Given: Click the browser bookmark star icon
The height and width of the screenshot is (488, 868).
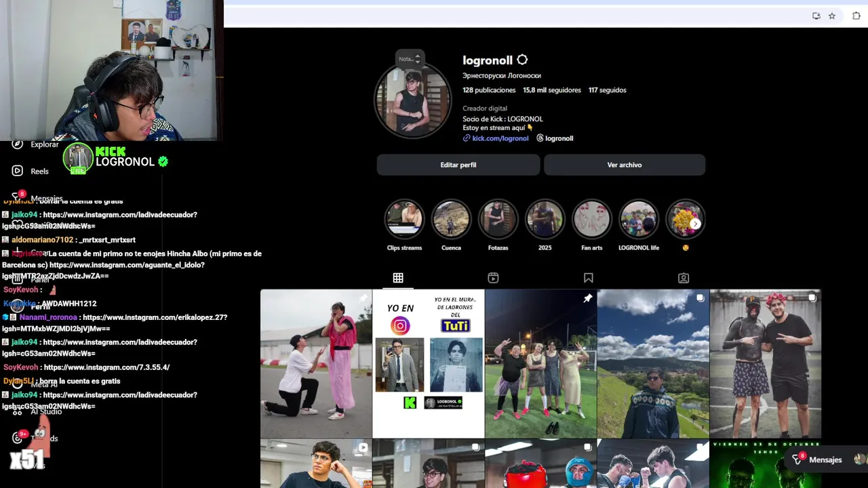Looking at the screenshot, I should coord(832,16).
